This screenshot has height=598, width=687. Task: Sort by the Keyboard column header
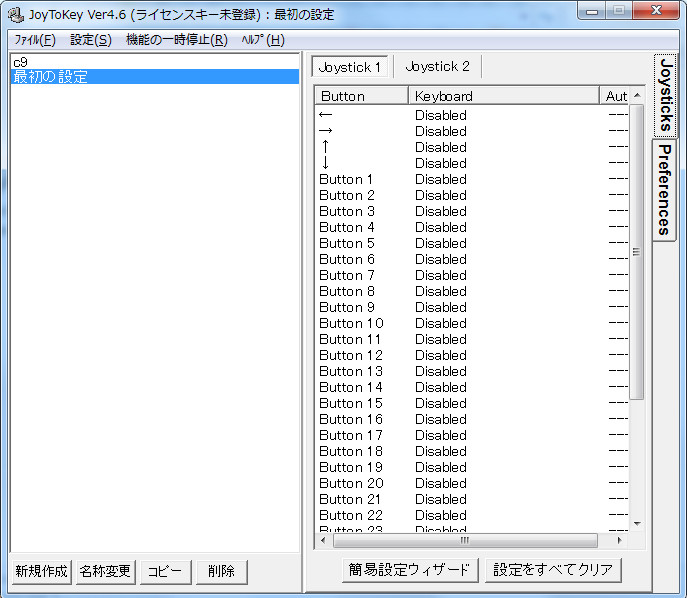tap(504, 96)
